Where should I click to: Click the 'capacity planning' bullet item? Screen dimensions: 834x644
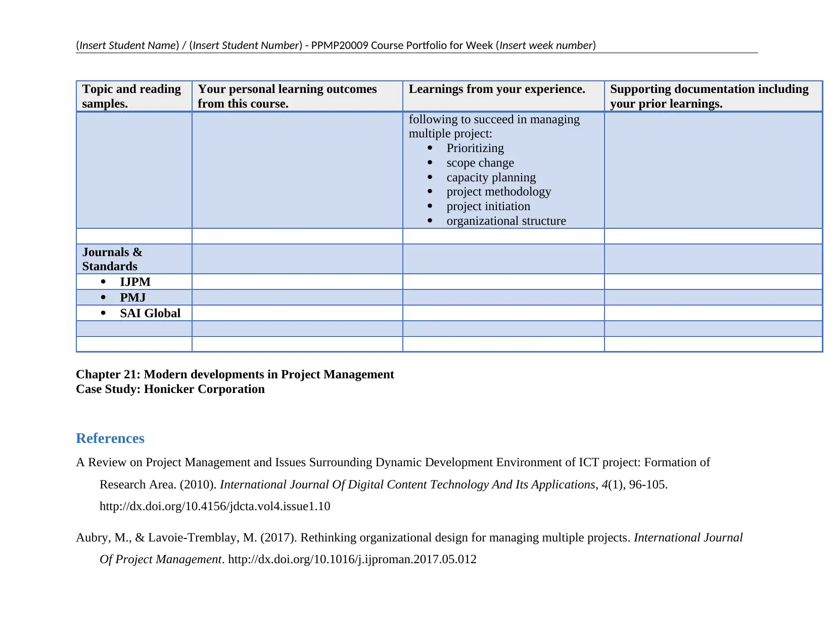(x=491, y=177)
